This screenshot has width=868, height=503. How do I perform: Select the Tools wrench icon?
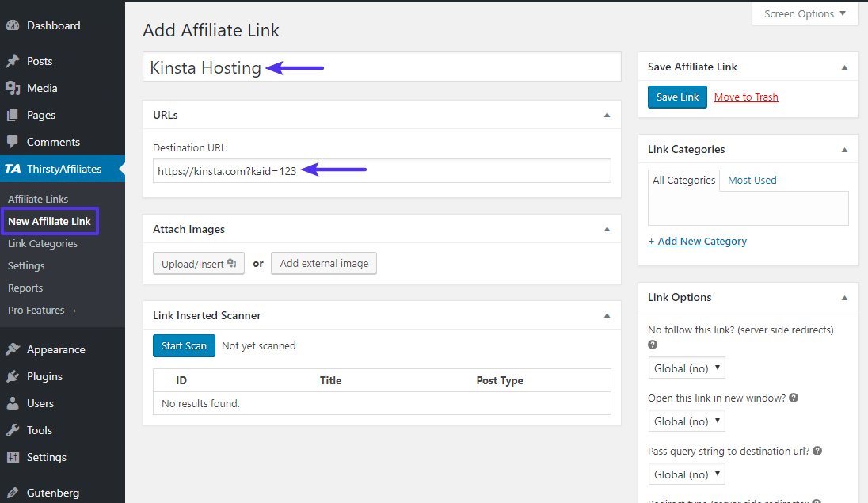click(14, 429)
